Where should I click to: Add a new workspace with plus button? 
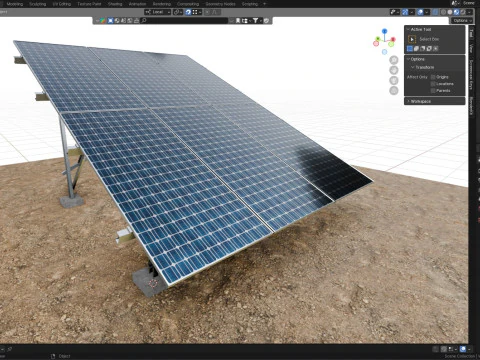(x=265, y=4)
